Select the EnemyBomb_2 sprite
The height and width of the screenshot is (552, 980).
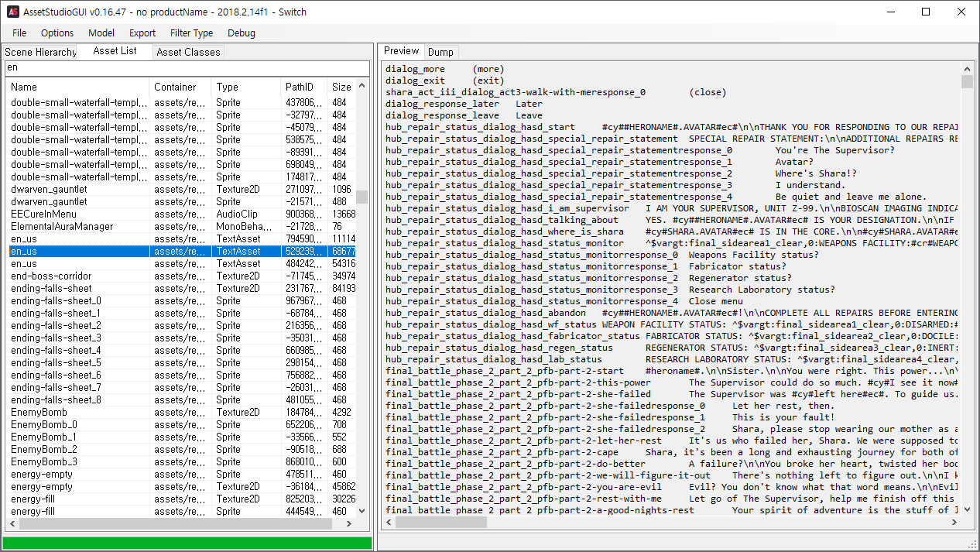pyautogui.click(x=181, y=449)
